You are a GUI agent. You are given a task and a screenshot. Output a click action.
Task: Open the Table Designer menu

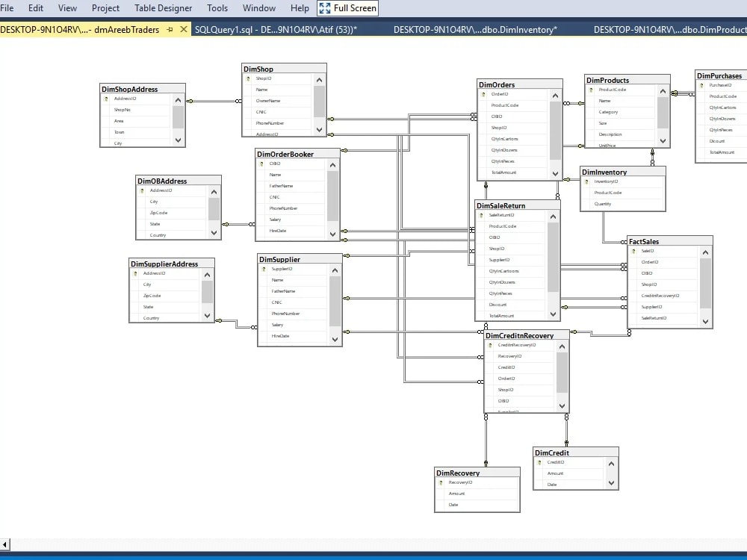tap(163, 8)
